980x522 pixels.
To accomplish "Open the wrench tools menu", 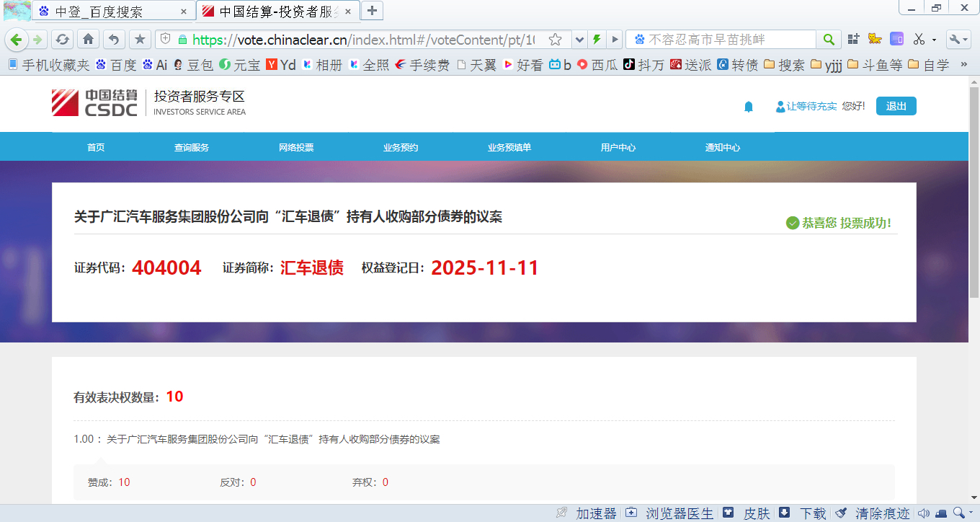I will click(958, 39).
